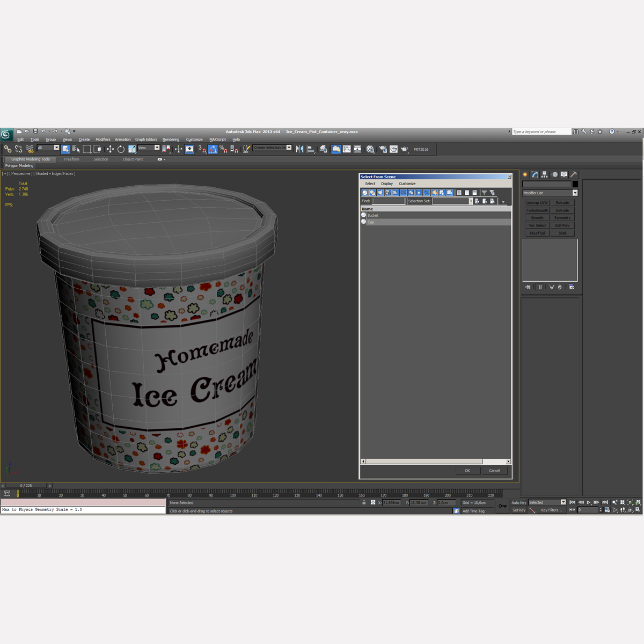Activate the Select and Uniform Scale tool
This screenshot has height=644, width=644.
click(x=131, y=149)
